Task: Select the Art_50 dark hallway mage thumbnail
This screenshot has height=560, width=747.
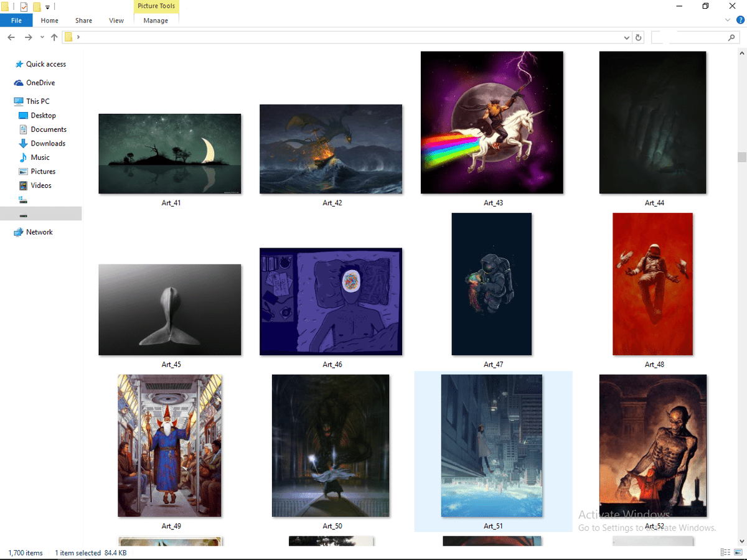Action: (331, 446)
